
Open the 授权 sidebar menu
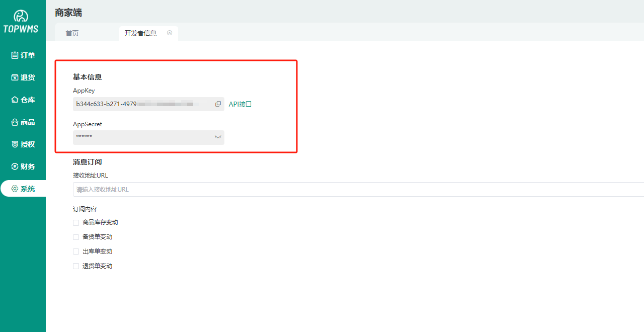[23, 144]
